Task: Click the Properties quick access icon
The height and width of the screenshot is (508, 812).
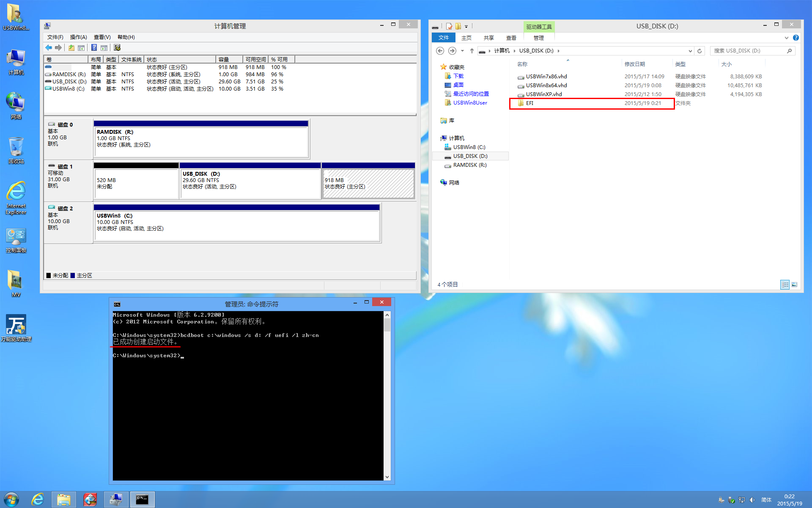Action: [x=449, y=26]
